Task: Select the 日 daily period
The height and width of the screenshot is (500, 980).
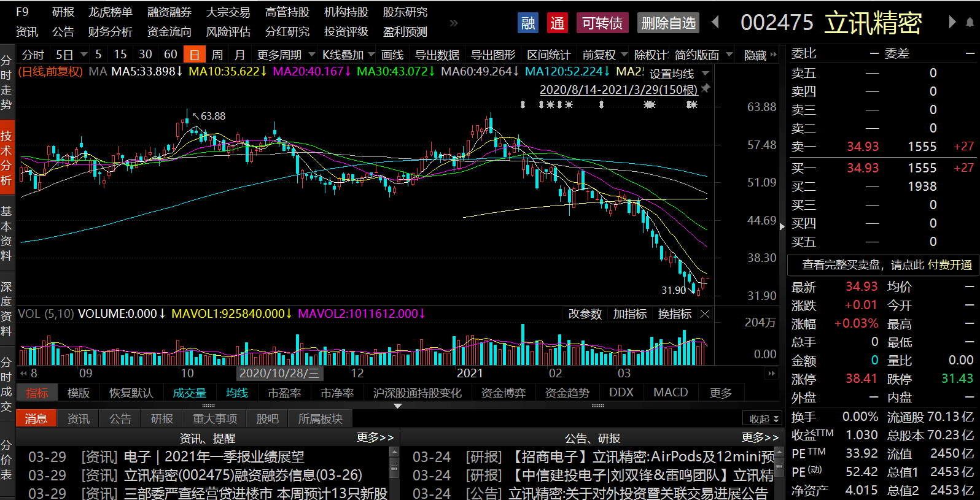Action: click(195, 55)
